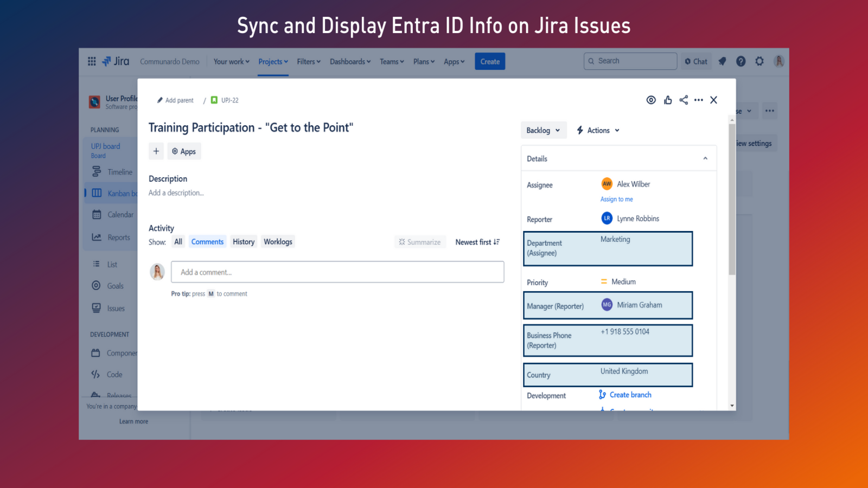Open the Jira app switcher grid icon
The image size is (868, 488).
pos(92,61)
